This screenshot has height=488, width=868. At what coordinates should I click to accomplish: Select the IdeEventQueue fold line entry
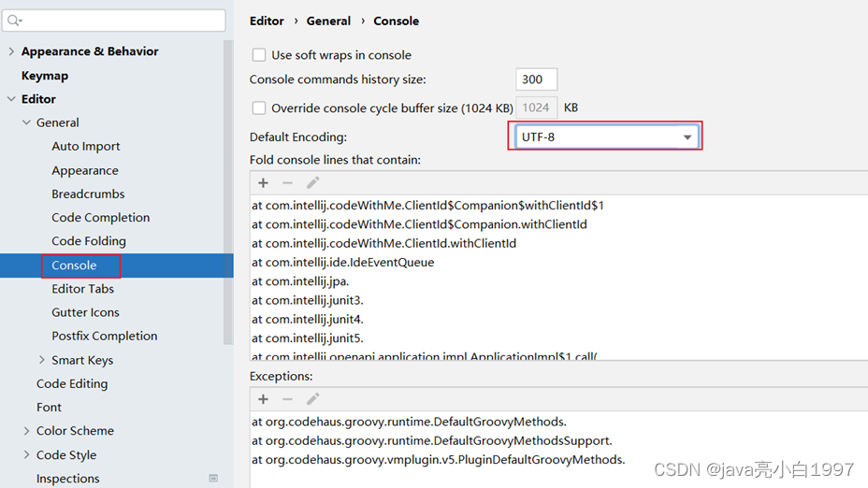pyautogui.click(x=342, y=263)
